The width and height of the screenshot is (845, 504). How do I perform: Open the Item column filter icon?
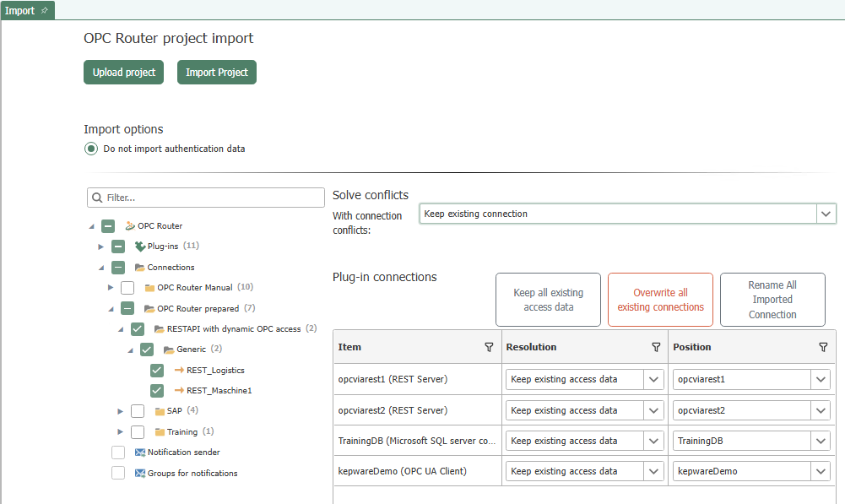[x=489, y=347]
